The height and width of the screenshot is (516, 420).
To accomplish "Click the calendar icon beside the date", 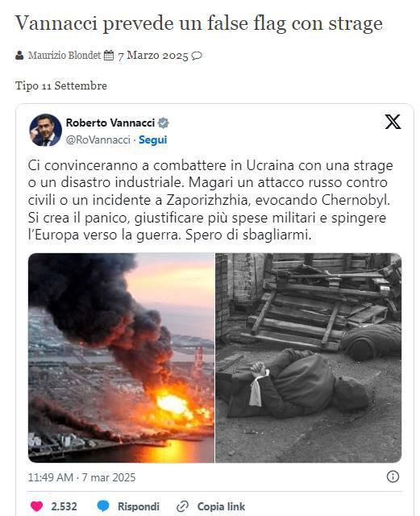I will pyautogui.click(x=109, y=55).
